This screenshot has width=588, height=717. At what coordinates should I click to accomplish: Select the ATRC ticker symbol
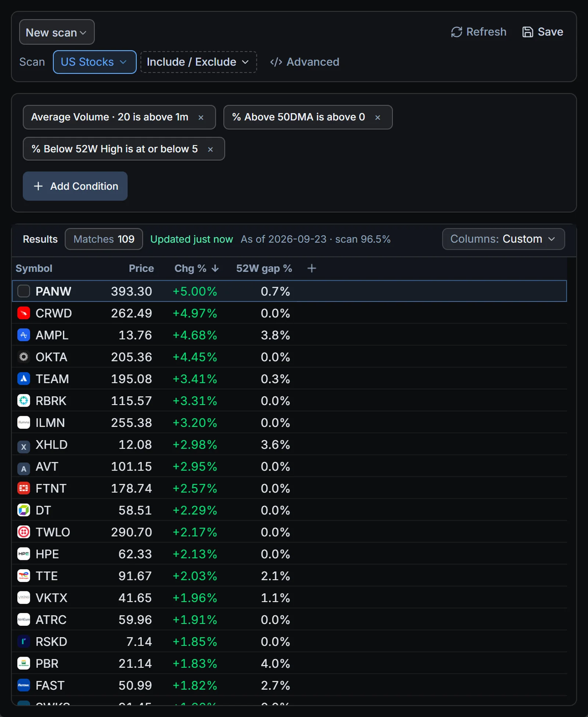(51, 620)
